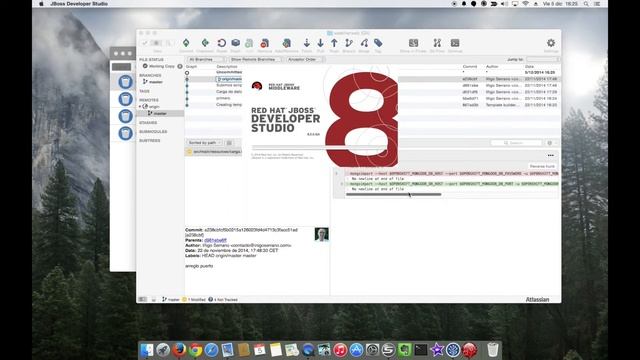Click the Not Tracked status indicator
The height and width of the screenshot is (360, 640).
[223, 300]
